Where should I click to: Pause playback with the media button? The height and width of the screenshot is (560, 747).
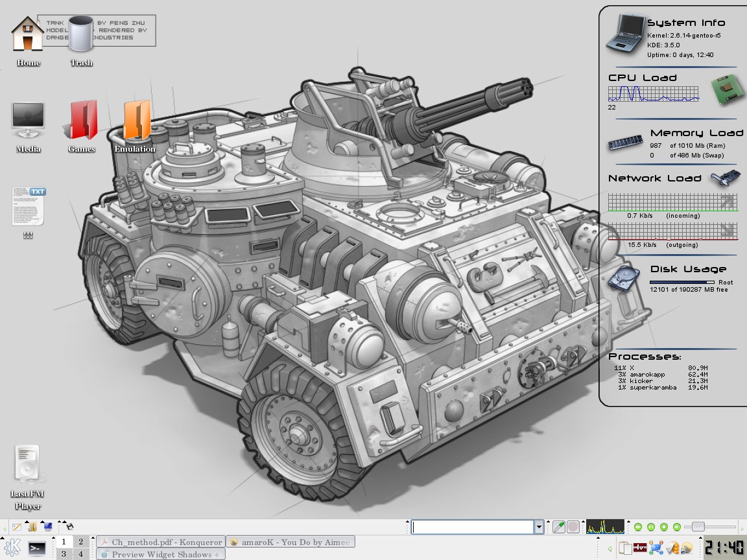pyautogui.click(x=651, y=527)
